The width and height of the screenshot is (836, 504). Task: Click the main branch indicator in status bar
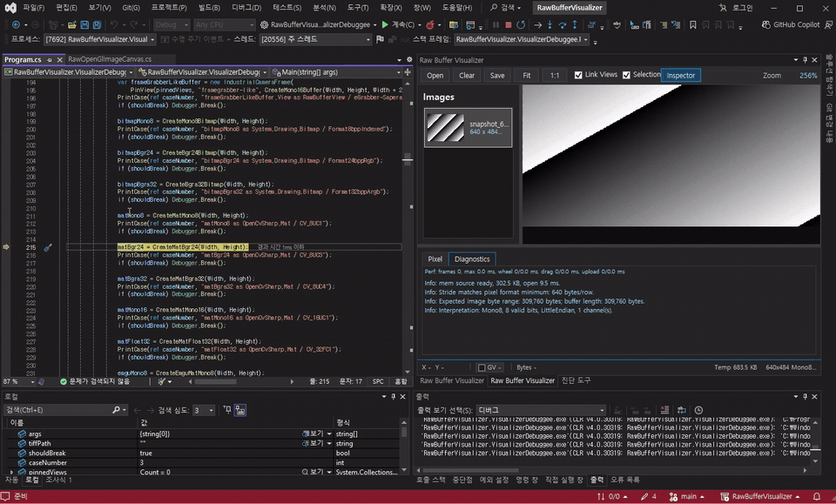pos(688,496)
